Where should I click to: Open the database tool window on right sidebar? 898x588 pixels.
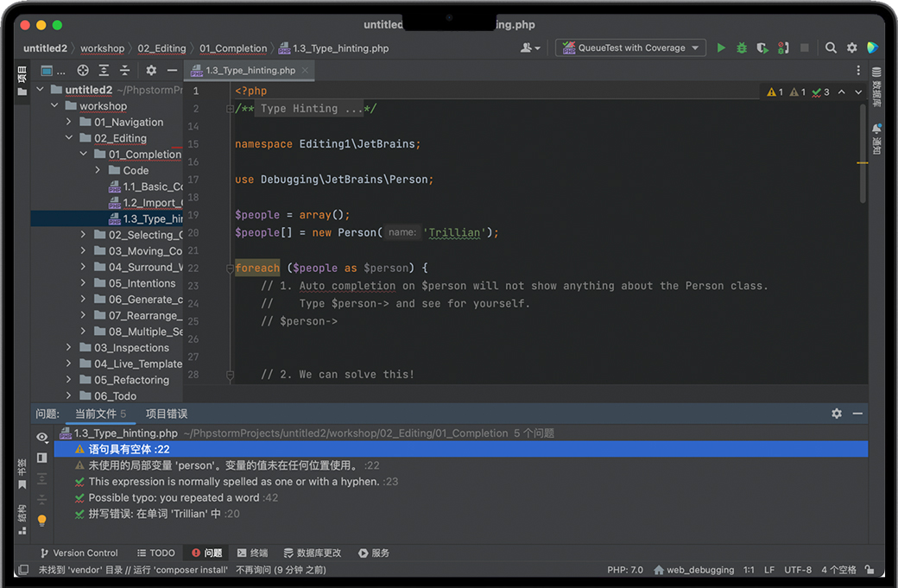point(876,87)
